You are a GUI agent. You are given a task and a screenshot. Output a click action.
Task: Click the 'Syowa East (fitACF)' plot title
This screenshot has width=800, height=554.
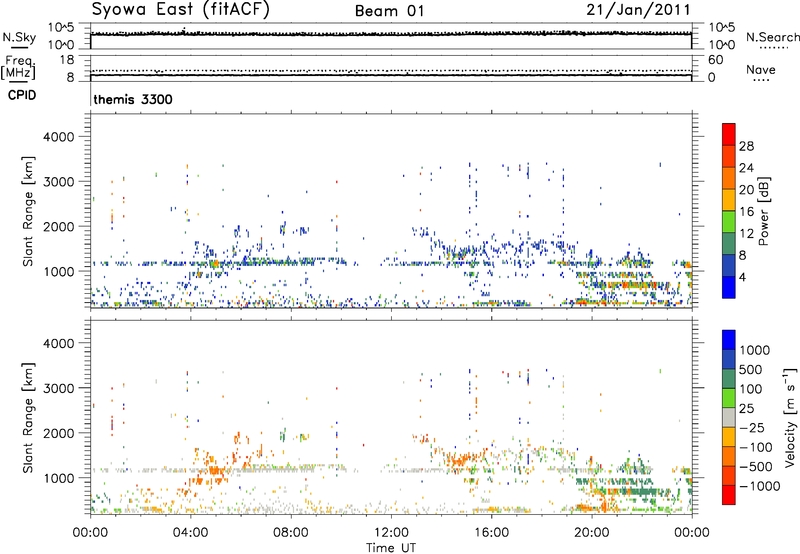coord(180,9)
